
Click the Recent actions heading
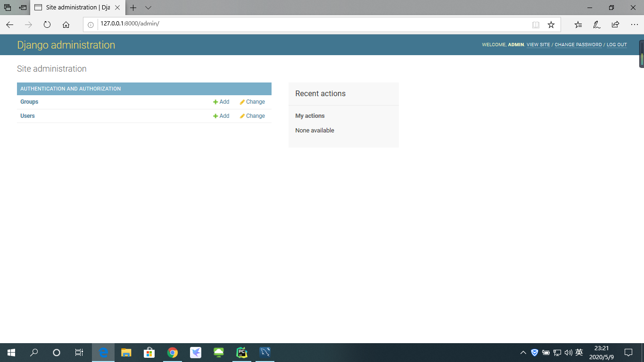321,94
